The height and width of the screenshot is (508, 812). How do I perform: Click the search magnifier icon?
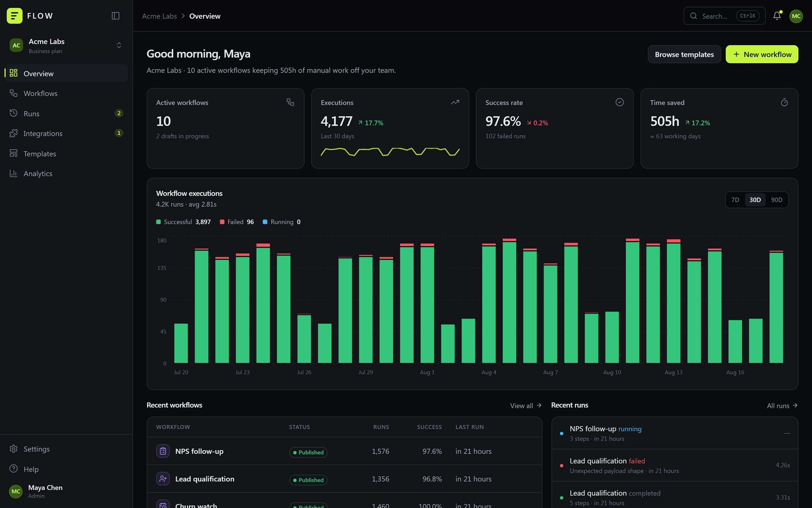click(x=694, y=16)
